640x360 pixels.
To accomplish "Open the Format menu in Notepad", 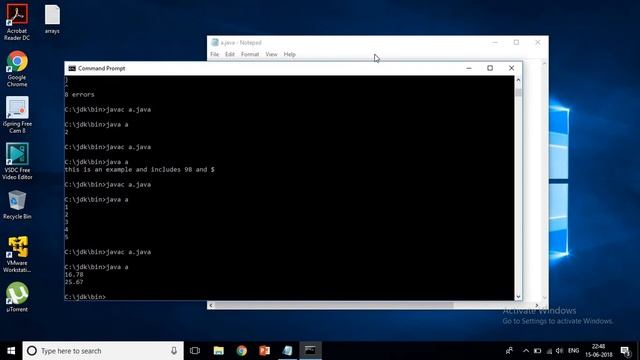I will coord(250,54).
